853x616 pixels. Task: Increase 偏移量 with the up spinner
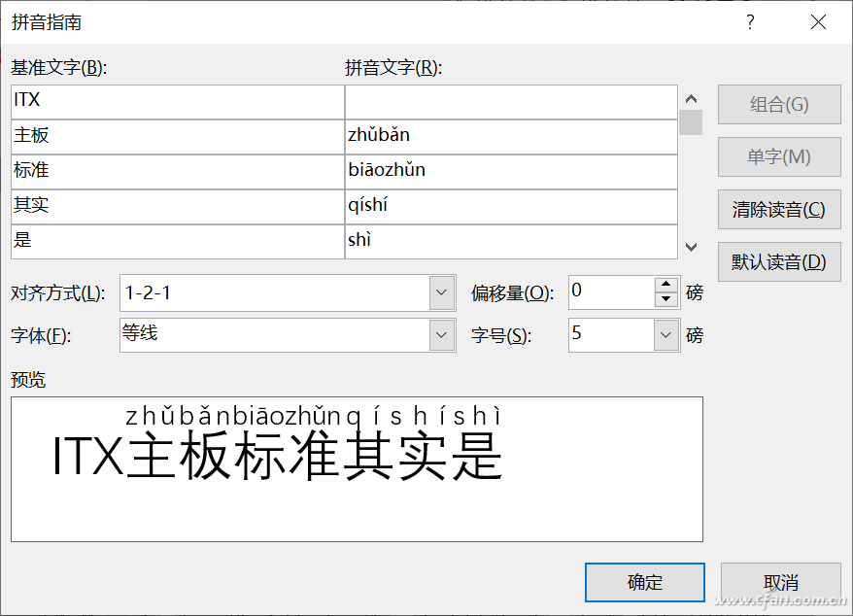click(665, 285)
